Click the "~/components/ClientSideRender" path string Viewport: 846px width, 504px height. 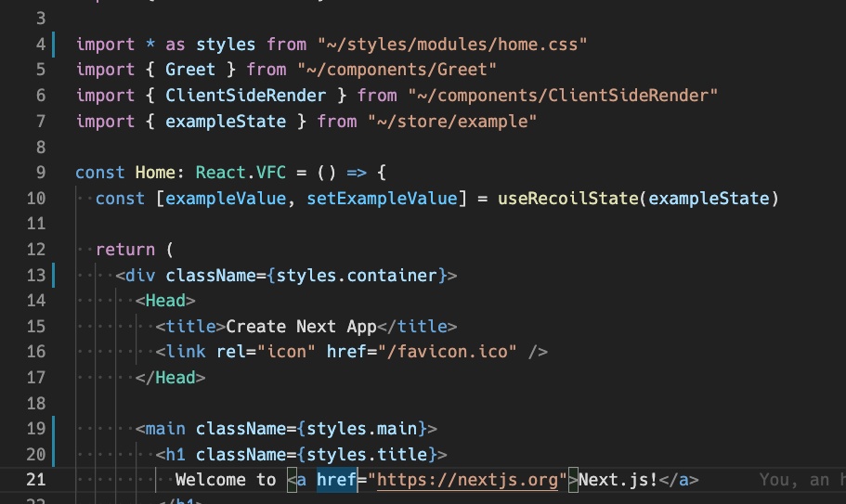click(x=563, y=96)
